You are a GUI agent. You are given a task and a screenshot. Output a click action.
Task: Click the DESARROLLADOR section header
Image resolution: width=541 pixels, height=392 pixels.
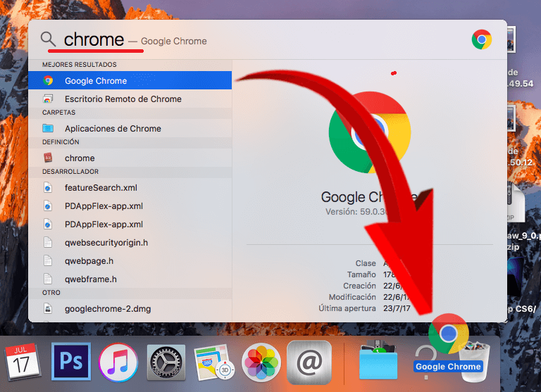70,171
